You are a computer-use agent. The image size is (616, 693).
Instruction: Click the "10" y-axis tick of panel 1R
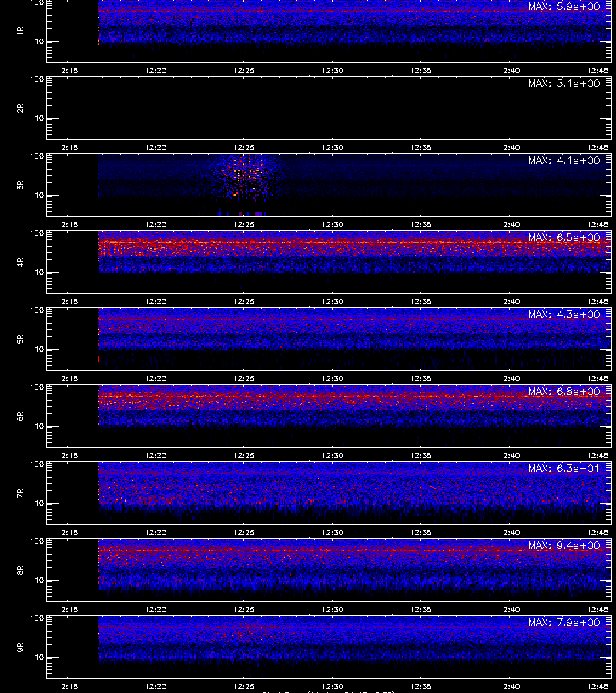point(40,42)
